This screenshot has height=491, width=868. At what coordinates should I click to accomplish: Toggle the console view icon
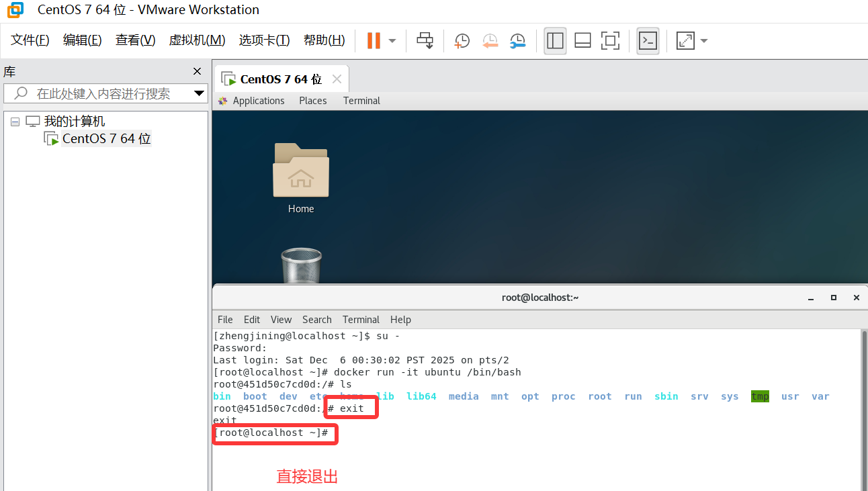pyautogui.click(x=648, y=41)
